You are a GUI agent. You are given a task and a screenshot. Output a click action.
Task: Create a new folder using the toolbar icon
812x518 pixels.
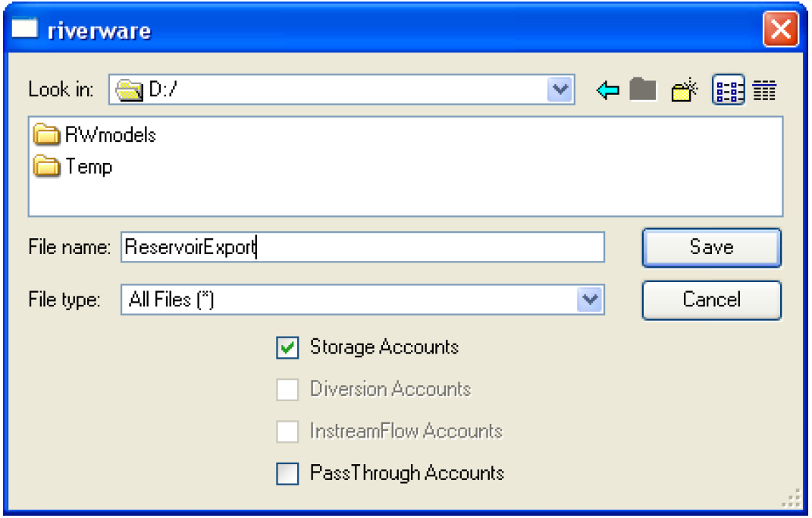pos(685,91)
